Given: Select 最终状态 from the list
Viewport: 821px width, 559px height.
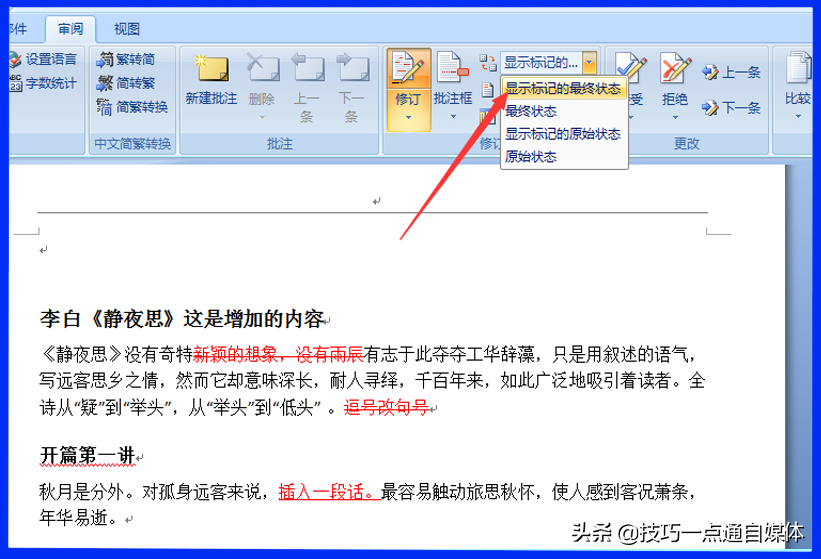Looking at the screenshot, I should tap(531, 111).
